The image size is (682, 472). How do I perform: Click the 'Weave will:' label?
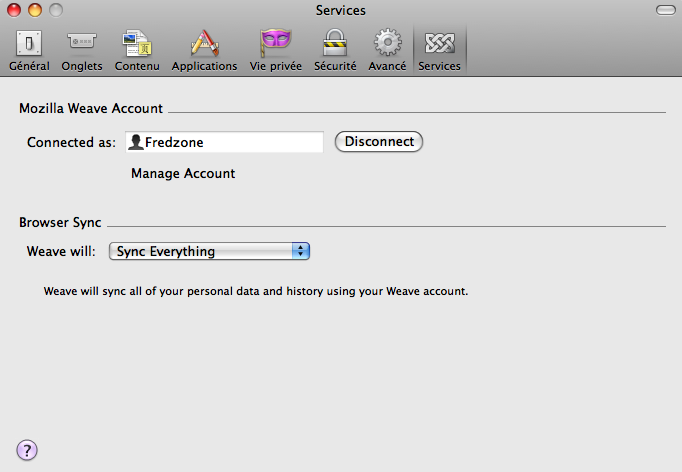(x=61, y=251)
